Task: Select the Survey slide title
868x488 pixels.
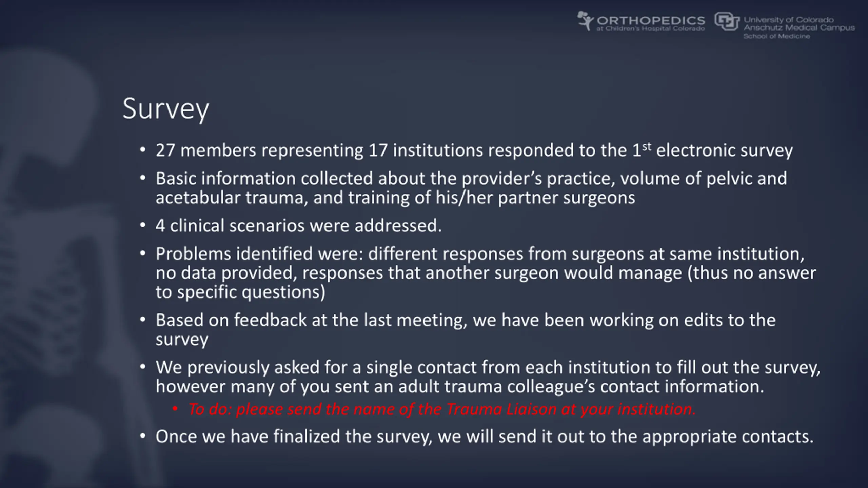Action: 165,109
